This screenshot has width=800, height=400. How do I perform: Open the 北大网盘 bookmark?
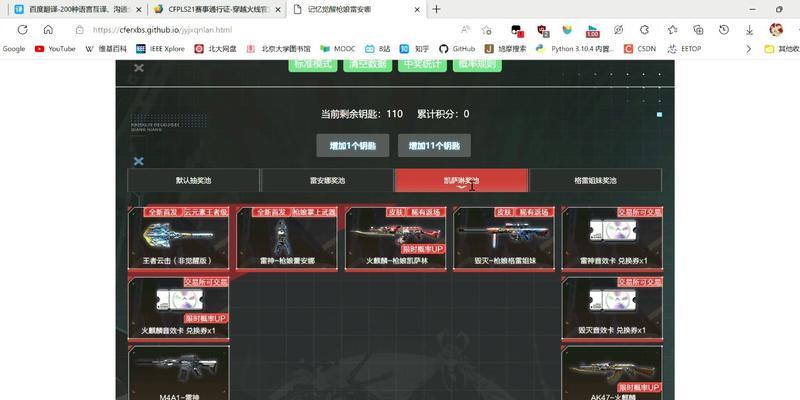(x=215, y=49)
